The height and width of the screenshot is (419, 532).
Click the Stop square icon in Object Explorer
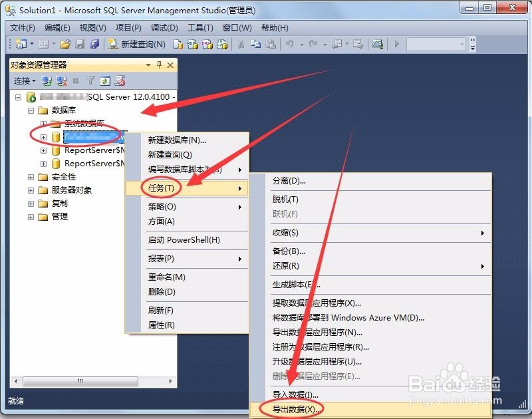click(76, 80)
